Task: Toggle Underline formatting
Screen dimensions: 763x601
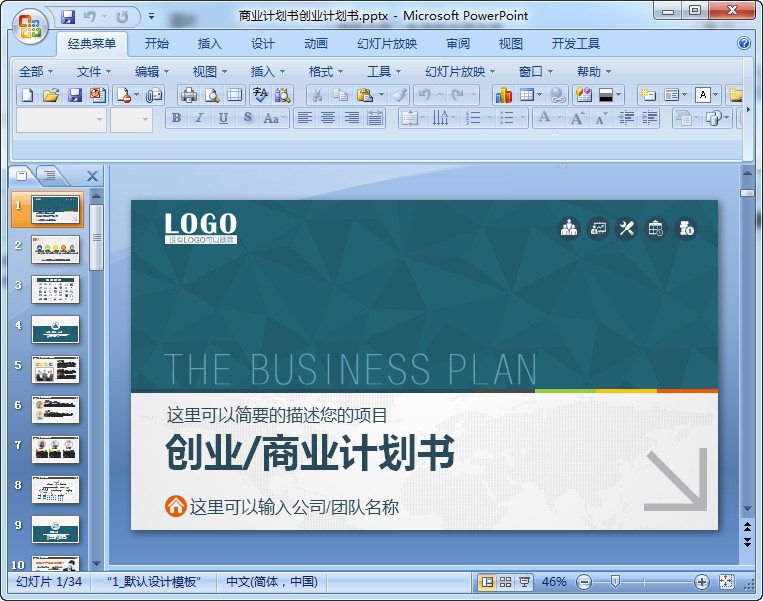Action: click(223, 118)
